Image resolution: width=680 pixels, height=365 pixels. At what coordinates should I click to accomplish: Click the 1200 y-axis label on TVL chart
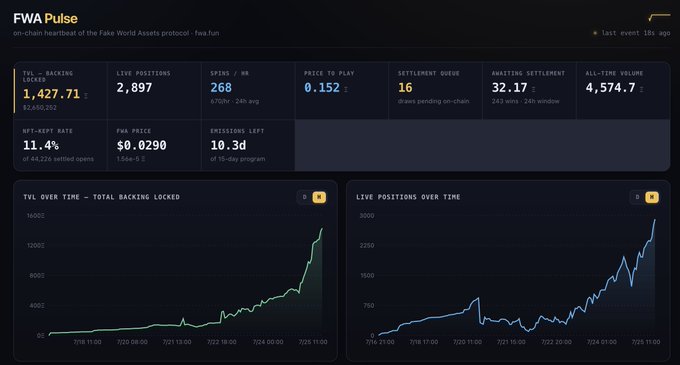tap(36, 246)
